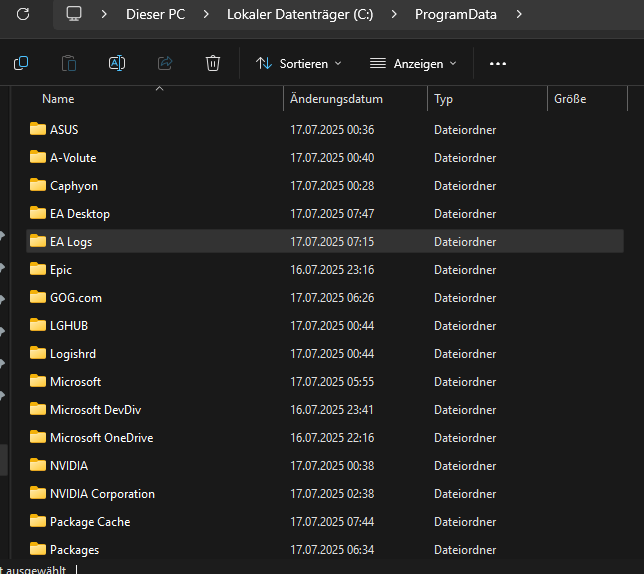Click the ProgramData breadcrumb
This screenshot has width=644, height=574.
point(455,14)
